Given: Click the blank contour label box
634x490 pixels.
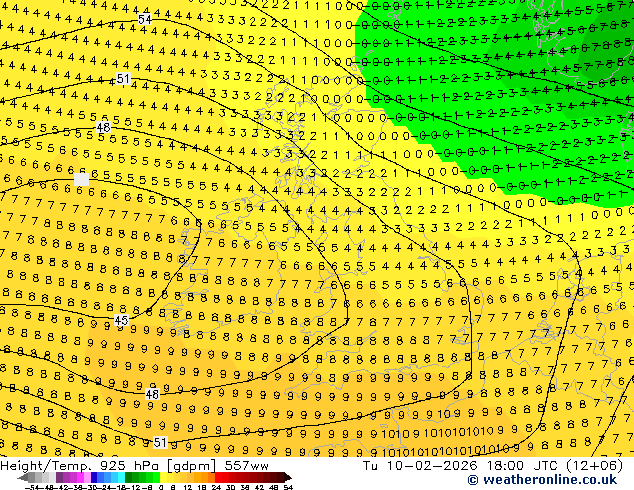Looking at the screenshot, I should pos(81,179).
